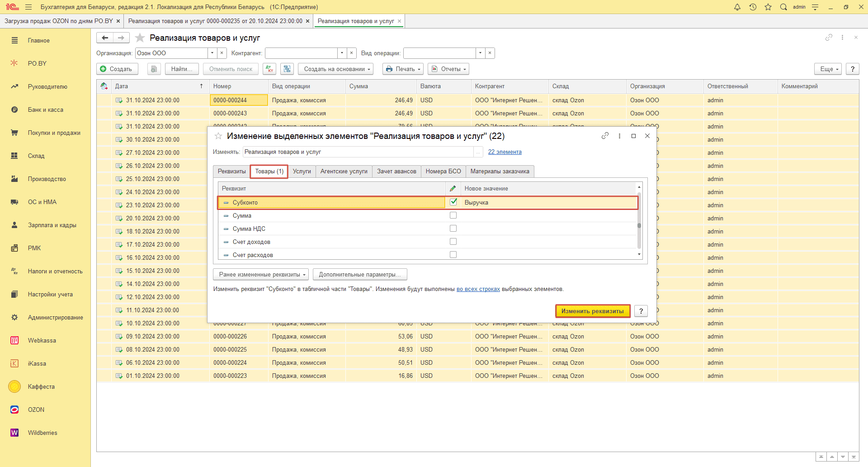
Task: Show Дт/Кт postings toolbar icon
Action: tap(270, 69)
